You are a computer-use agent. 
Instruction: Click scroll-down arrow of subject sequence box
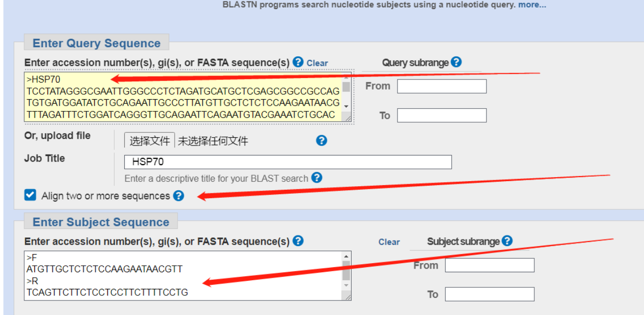pos(346,286)
